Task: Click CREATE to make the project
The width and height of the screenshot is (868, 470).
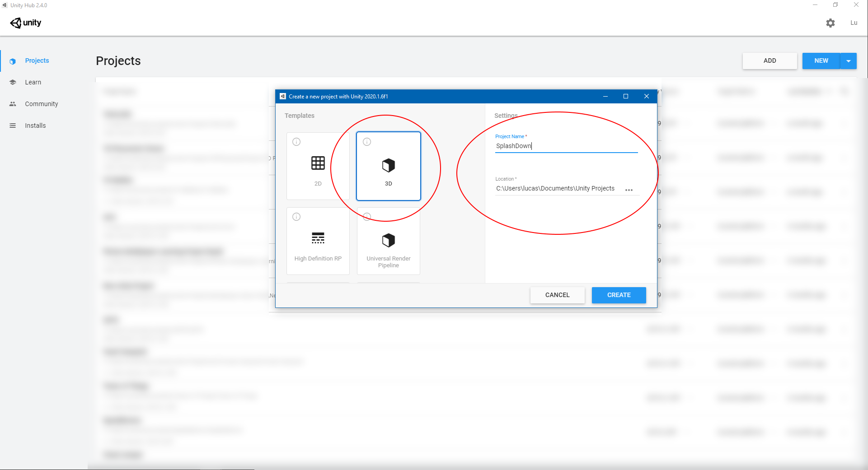Action: coord(619,295)
